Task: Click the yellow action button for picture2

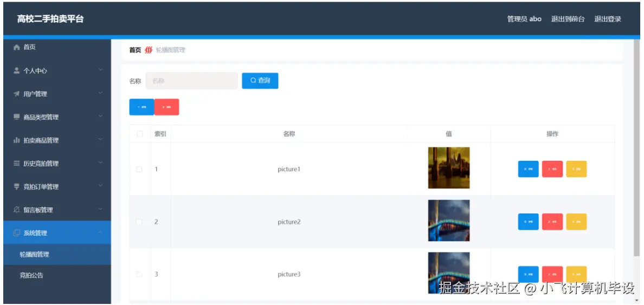Action: coord(576,222)
